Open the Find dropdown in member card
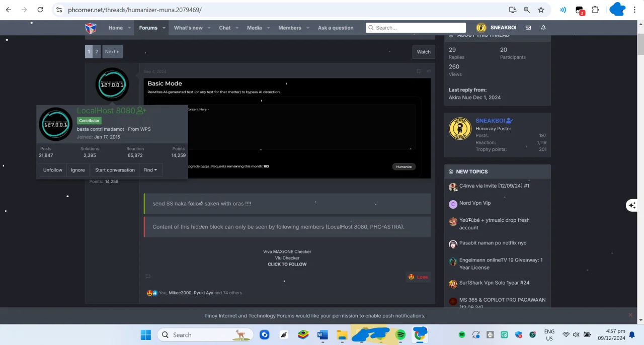This screenshot has width=644, height=345. 150,170
